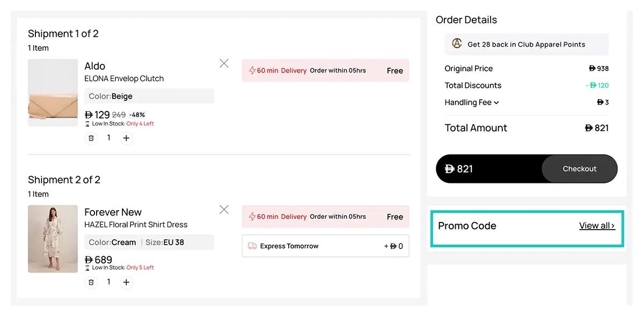Click the truck icon beside Express Tomorrow

tap(252, 246)
